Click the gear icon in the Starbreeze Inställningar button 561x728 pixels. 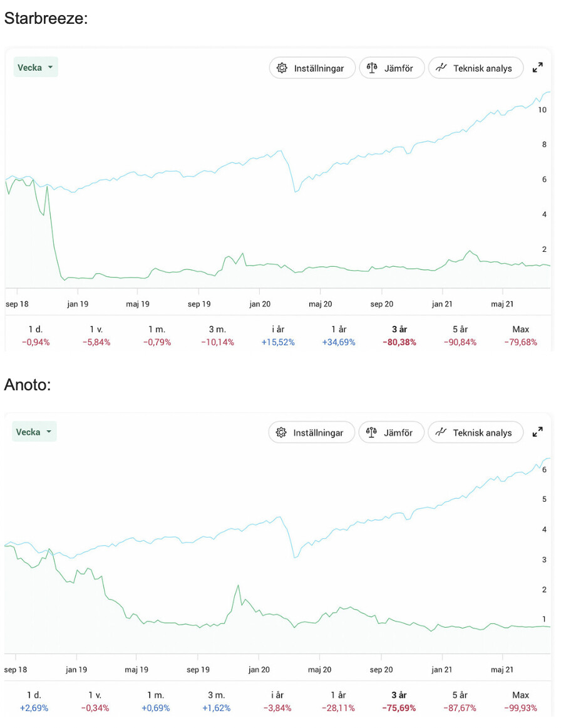point(282,68)
